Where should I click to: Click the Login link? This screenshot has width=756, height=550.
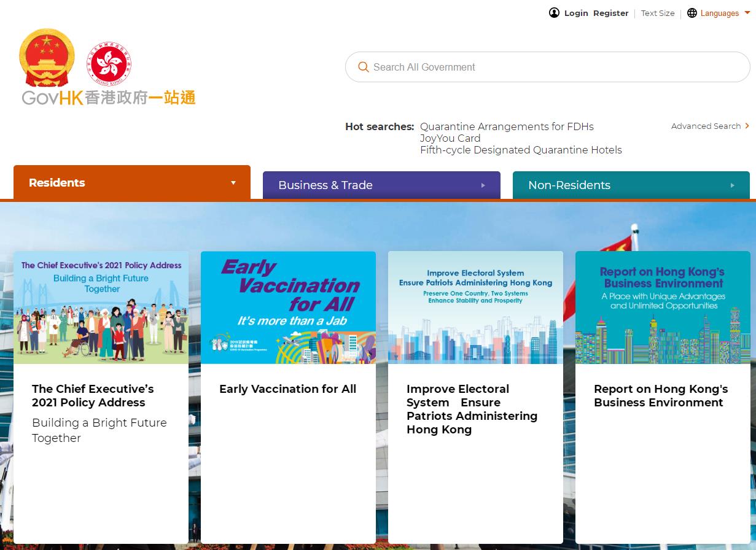coord(576,13)
